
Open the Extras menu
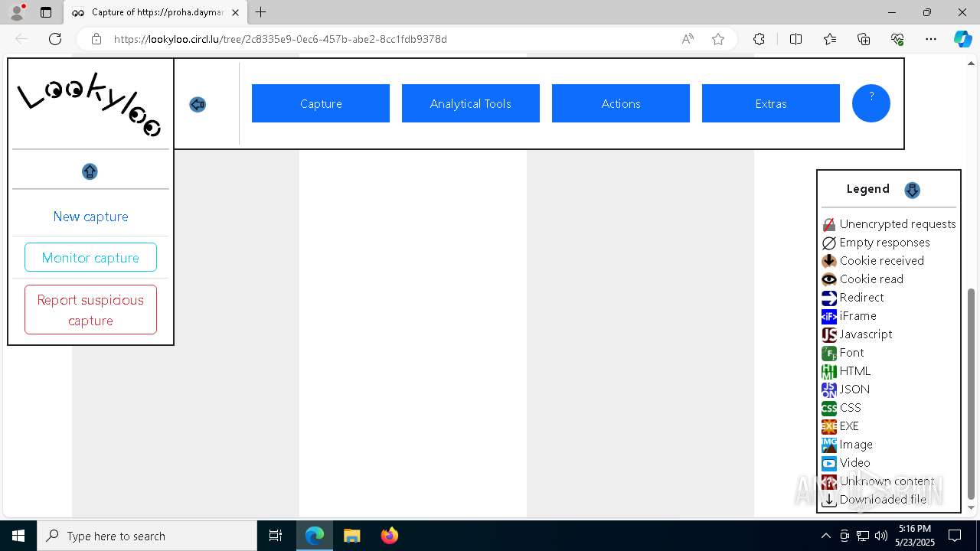[771, 103]
